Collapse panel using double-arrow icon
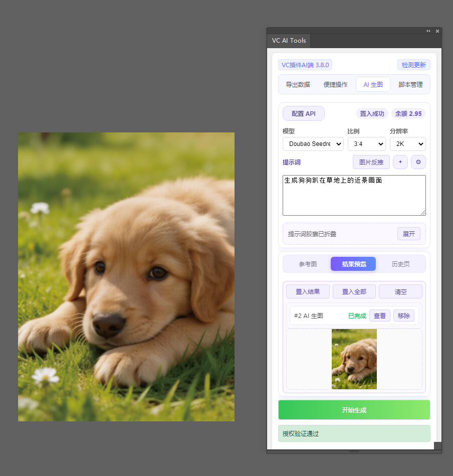This screenshot has height=476, width=453. tap(428, 31)
